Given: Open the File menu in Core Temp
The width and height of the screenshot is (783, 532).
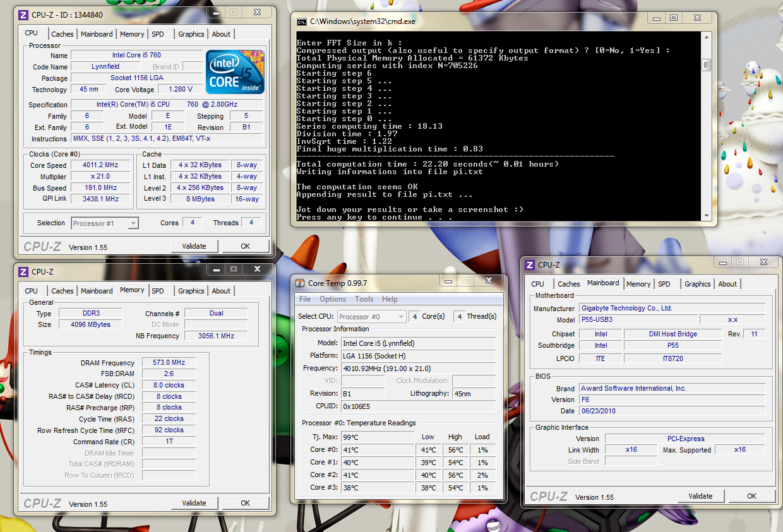Looking at the screenshot, I should [305, 299].
